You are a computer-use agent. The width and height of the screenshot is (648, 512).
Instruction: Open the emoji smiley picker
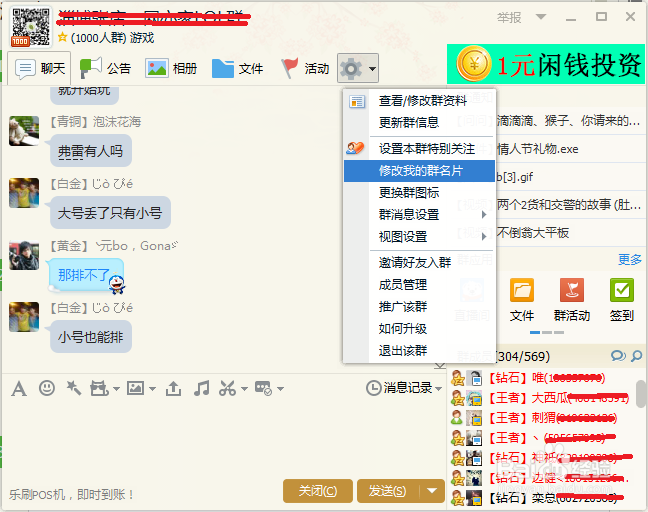pyautogui.click(x=47, y=388)
